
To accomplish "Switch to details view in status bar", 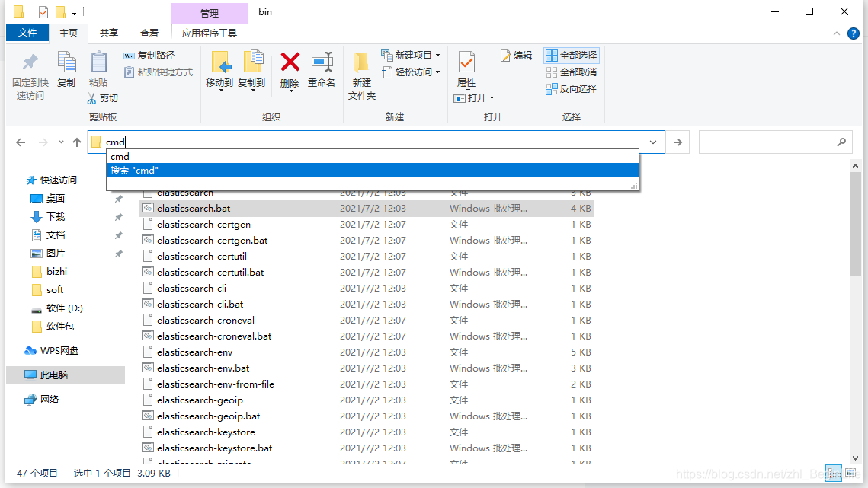I will (x=833, y=473).
